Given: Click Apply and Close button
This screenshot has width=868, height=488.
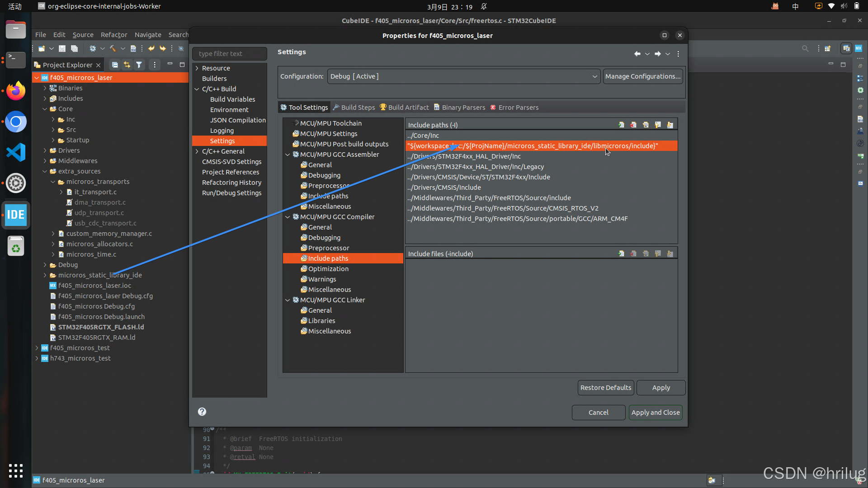Looking at the screenshot, I should point(655,413).
